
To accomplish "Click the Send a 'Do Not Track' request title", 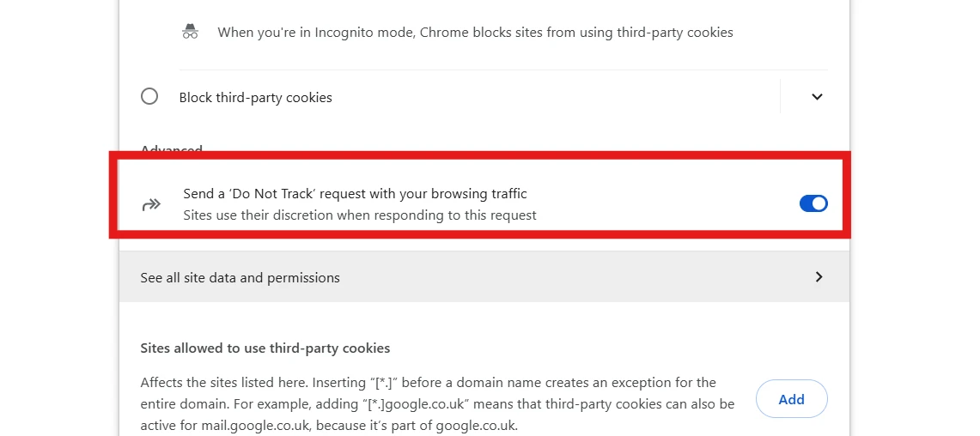I will point(355,194).
